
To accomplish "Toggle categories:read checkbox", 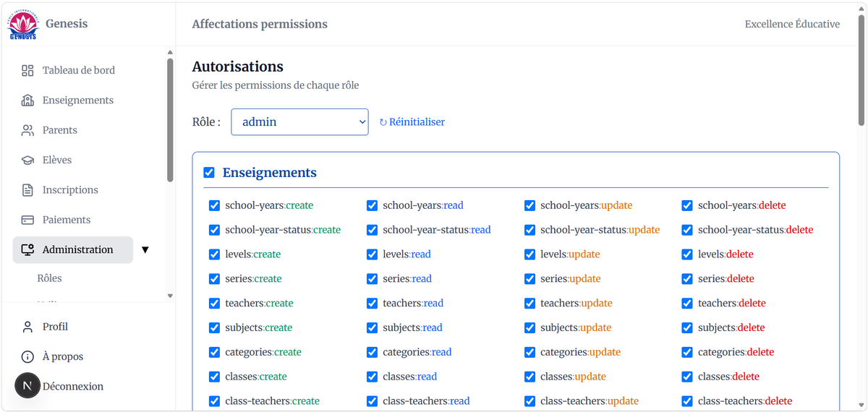I will tap(372, 352).
